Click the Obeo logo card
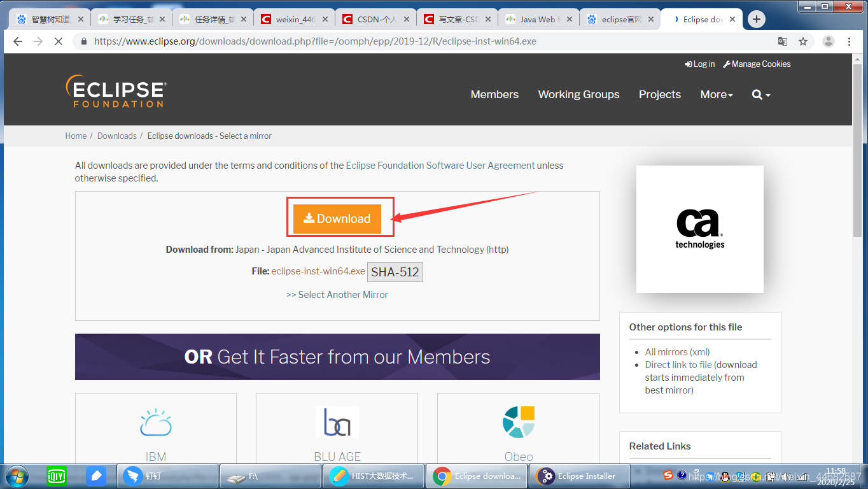 (518, 428)
